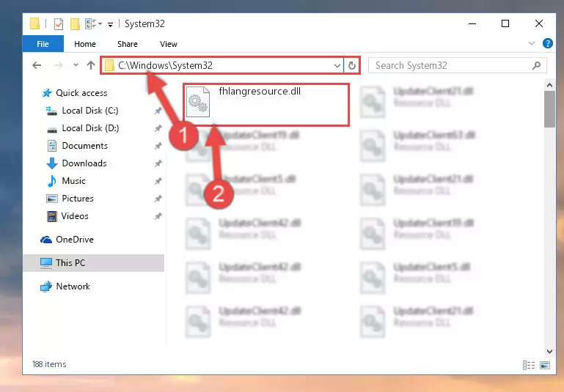Switch to the View ribbon tab
564x392 pixels.
tap(169, 44)
